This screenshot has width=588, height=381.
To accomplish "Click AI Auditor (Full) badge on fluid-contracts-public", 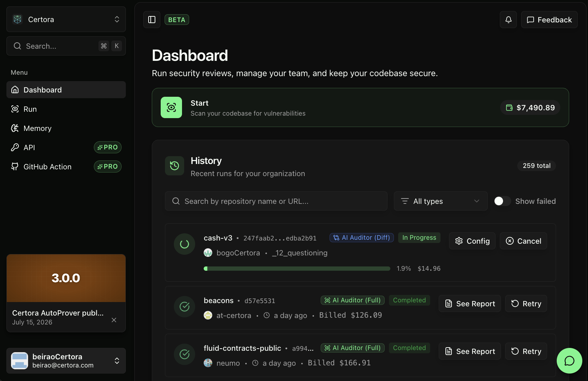I will 352,348.
